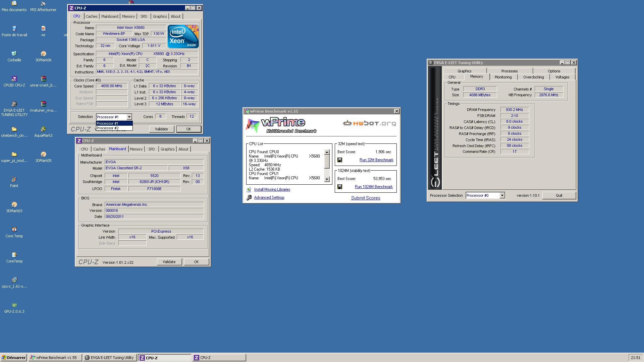Select the Graphics tab in lower CPU-Z window
This screenshot has width=644, height=362.
click(x=167, y=149)
